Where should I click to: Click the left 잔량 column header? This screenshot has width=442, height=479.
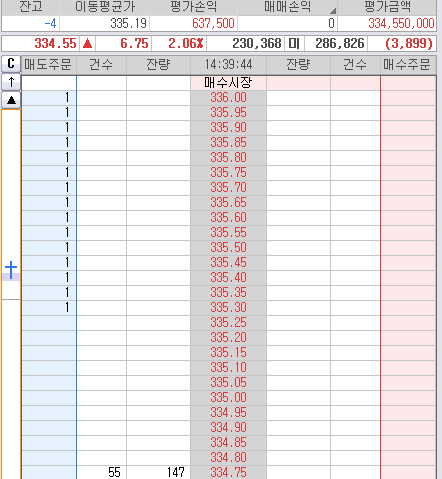tap(158, 64)
